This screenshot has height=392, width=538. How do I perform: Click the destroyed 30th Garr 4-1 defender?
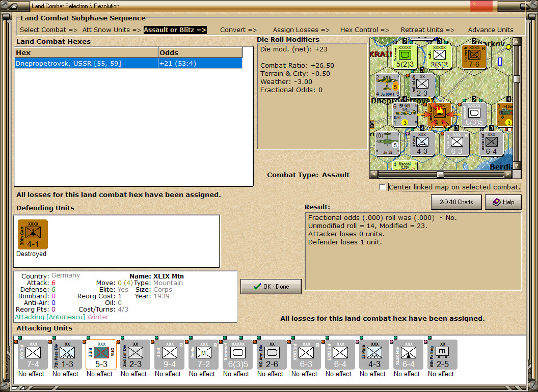click(33, 235)
